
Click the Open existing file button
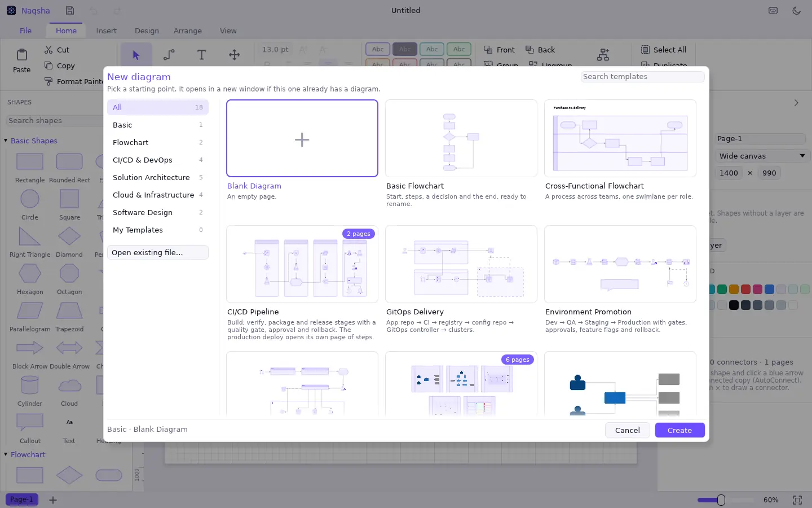(x=158, y=252)
